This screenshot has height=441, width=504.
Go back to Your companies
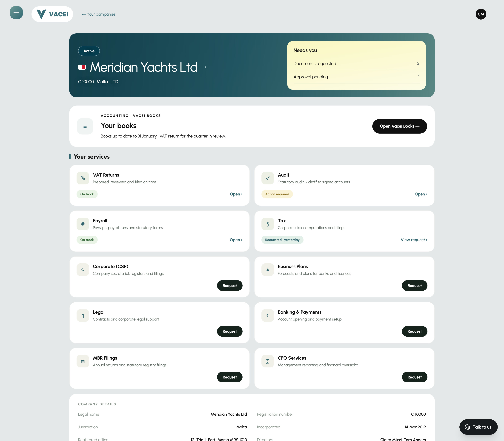(x=99, y=14)
